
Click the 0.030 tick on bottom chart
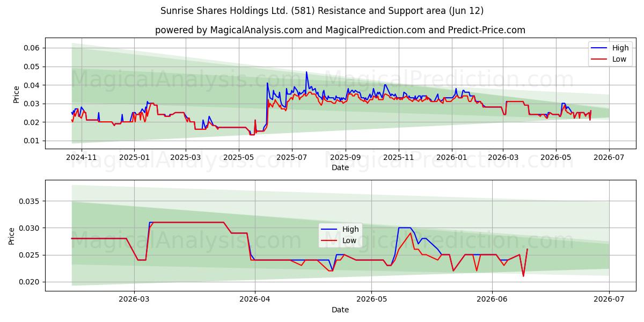coord(30,228)
